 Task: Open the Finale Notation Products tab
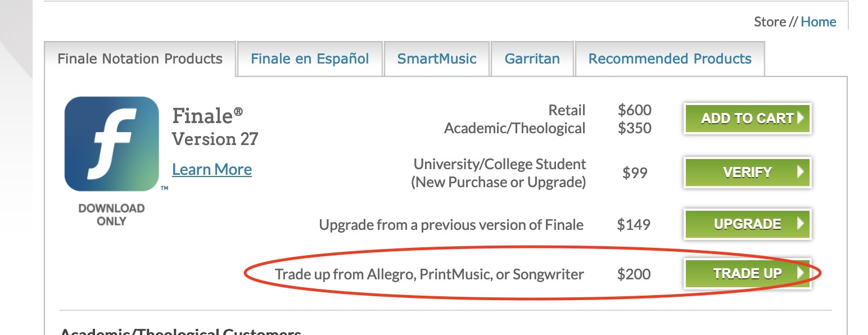click(140, 59)
